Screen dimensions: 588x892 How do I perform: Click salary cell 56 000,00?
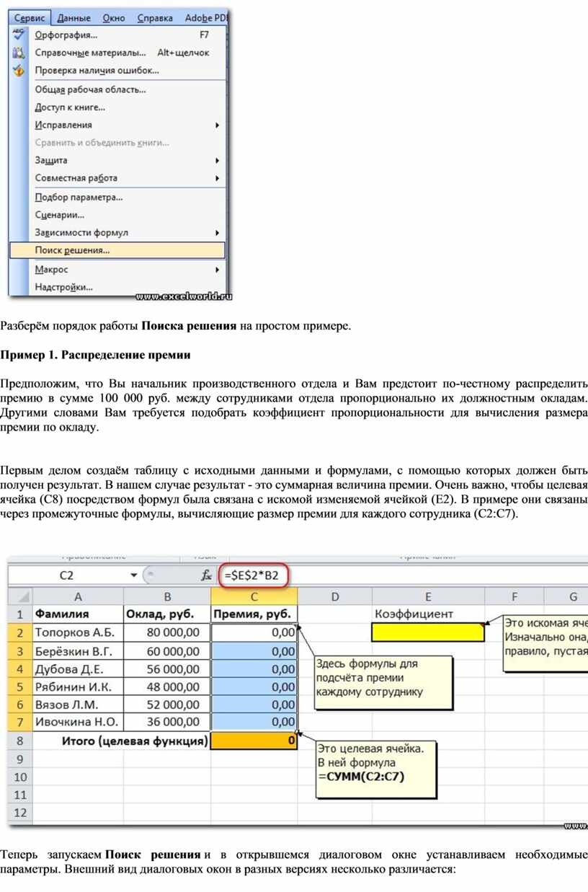point(167,668)
